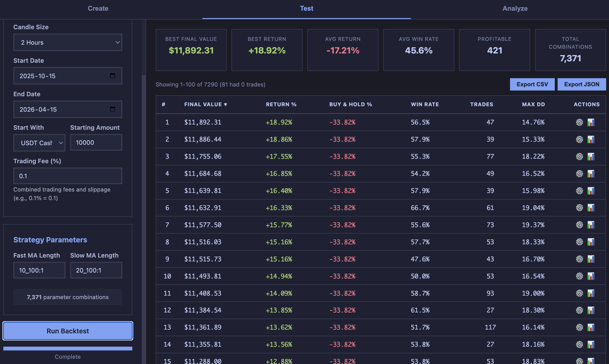The image size is (609, 364).
Task: Click the gear icon on row 13
Action: click(x=579, y=327)
